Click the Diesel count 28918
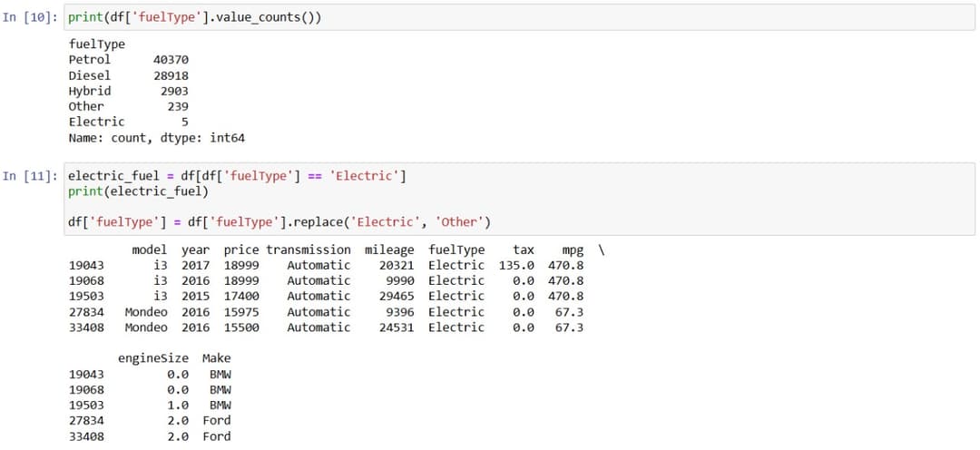The height and width of the screenshot is (450, 980). pos(171,75)
